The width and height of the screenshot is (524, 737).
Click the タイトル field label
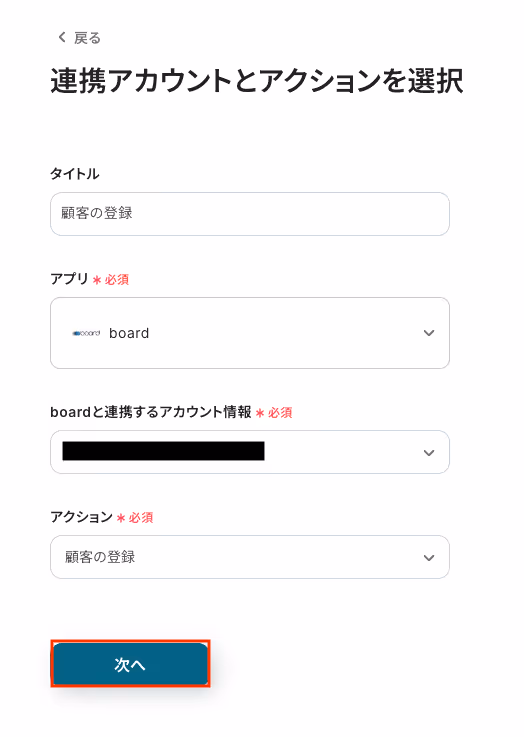75,174
